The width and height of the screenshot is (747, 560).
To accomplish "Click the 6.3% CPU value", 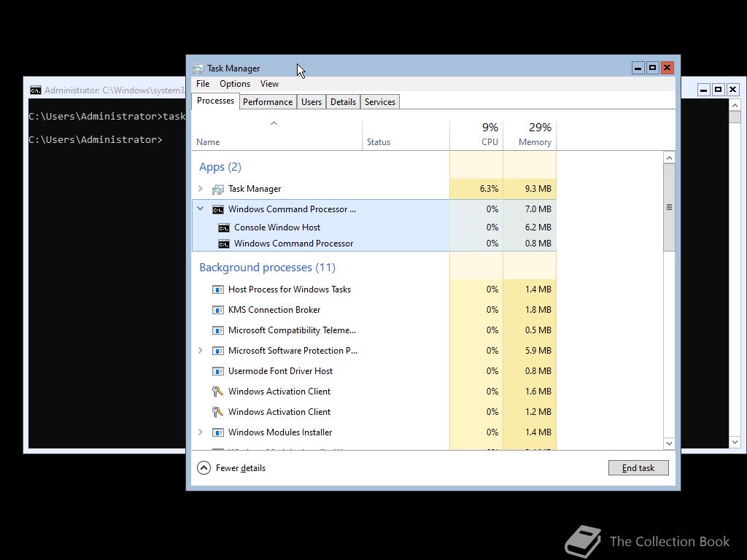I will tap(489, 189).
